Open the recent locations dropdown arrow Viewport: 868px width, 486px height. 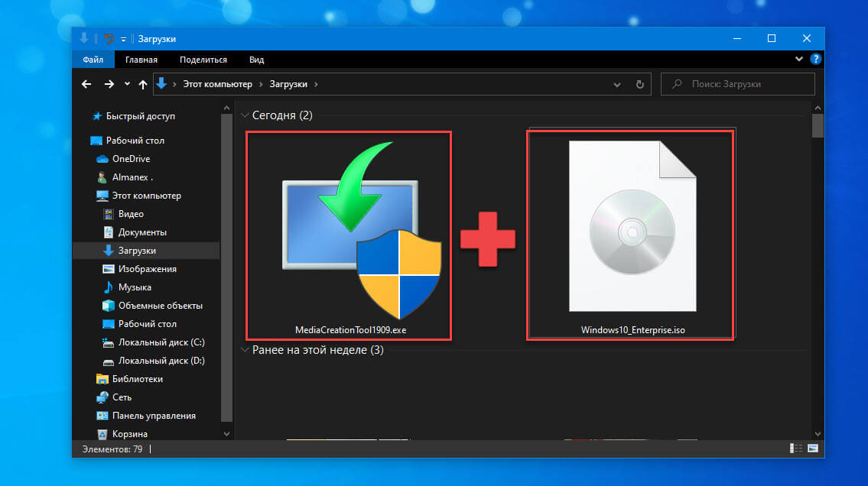tap(127, 84)
